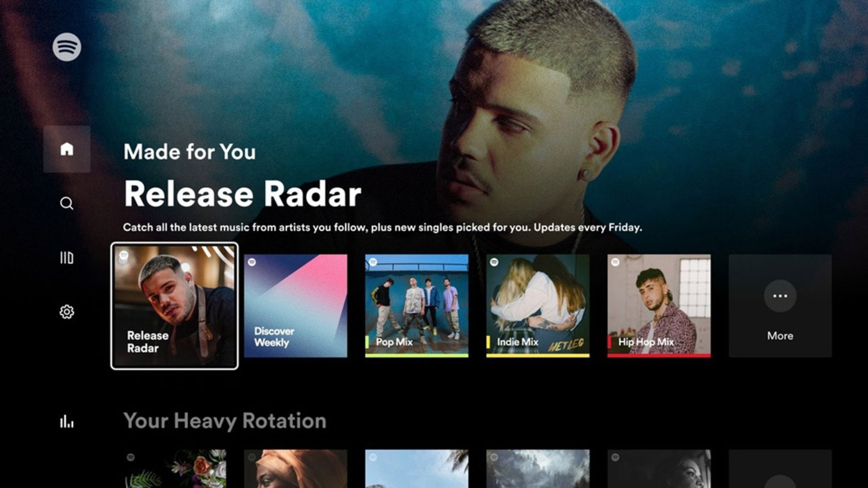This screenshot has width=868, height=488.
Task: Open Search from the sidebar
Action: 66,203
